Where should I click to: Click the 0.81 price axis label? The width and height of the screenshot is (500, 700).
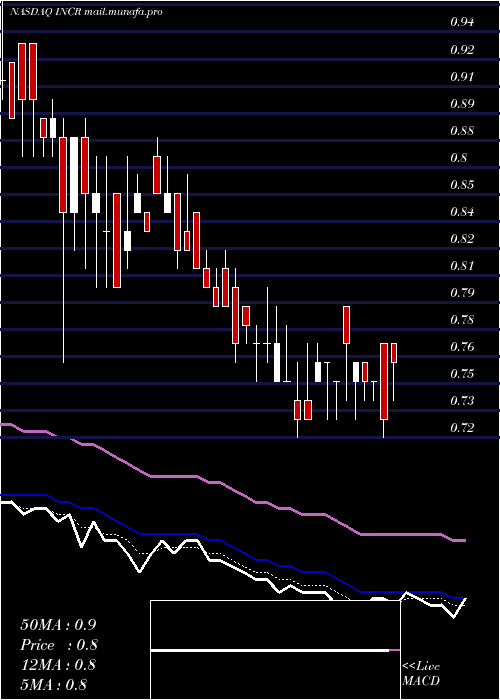462,266
